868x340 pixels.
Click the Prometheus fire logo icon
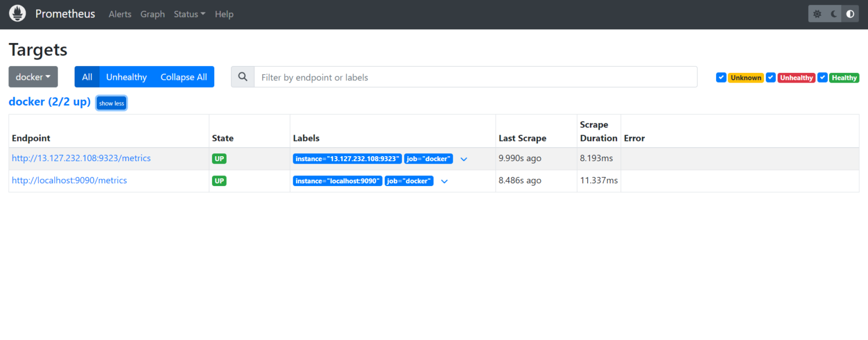[17, 13]
